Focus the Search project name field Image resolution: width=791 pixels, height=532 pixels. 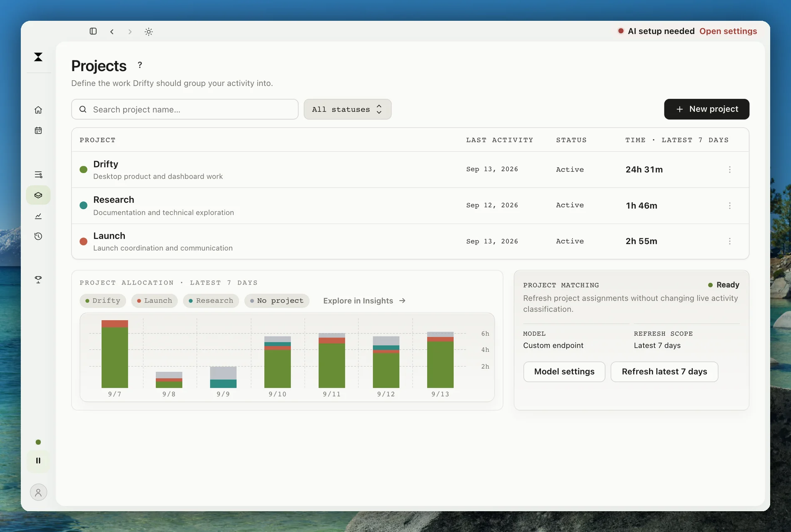(x=185, y=109)
